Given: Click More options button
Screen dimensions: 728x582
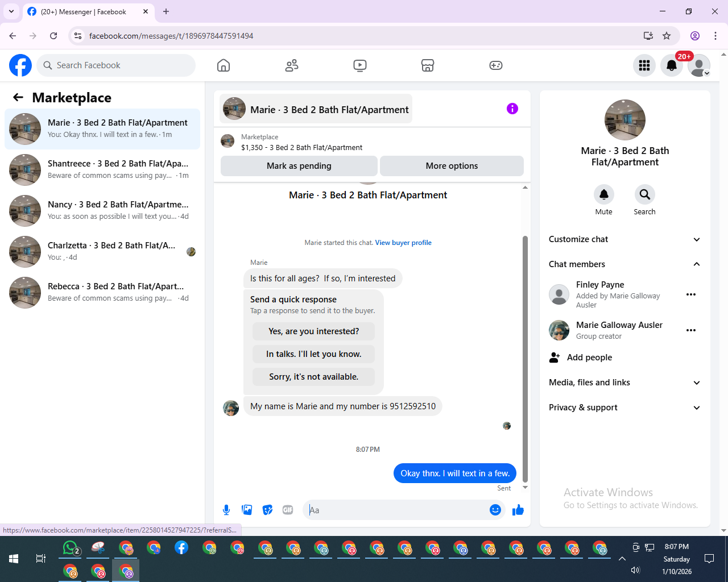Looking at the screenshot, I should tap(452, 166).
